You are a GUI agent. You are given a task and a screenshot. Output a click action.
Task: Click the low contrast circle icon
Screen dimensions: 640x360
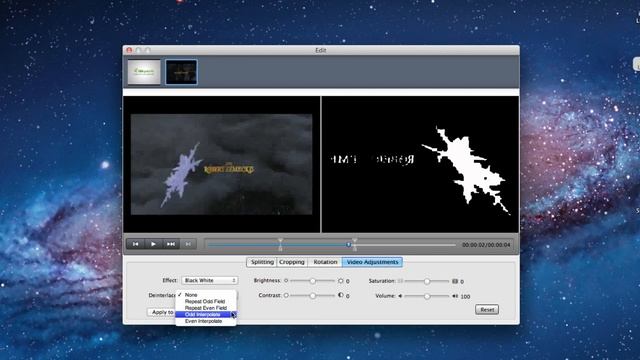286,296
